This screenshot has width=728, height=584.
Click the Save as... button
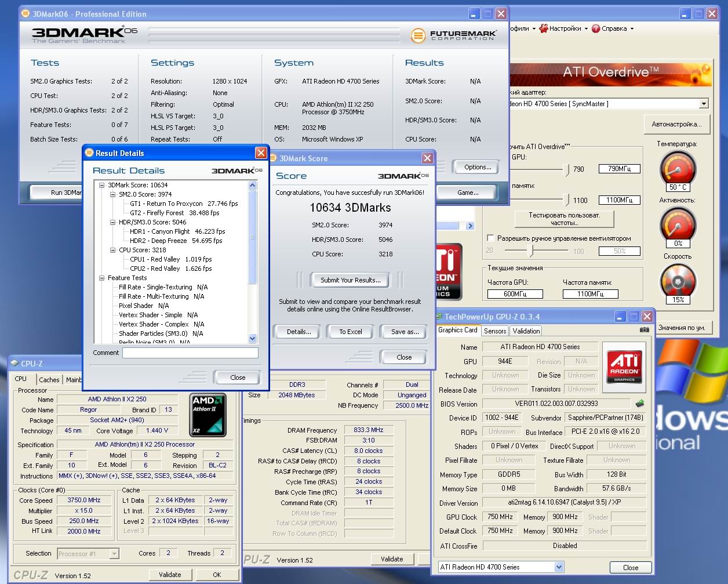click(405, 332)
